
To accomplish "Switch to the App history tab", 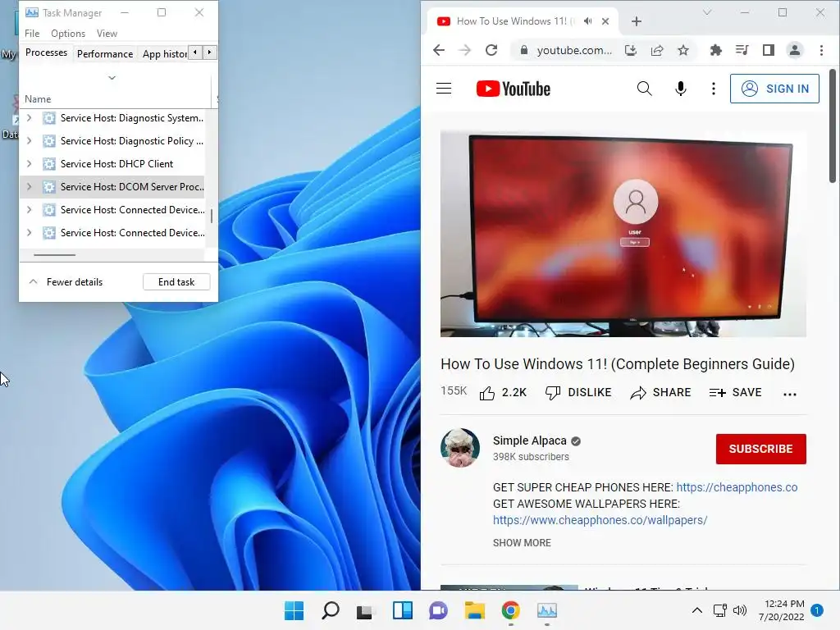I will 164,53.
